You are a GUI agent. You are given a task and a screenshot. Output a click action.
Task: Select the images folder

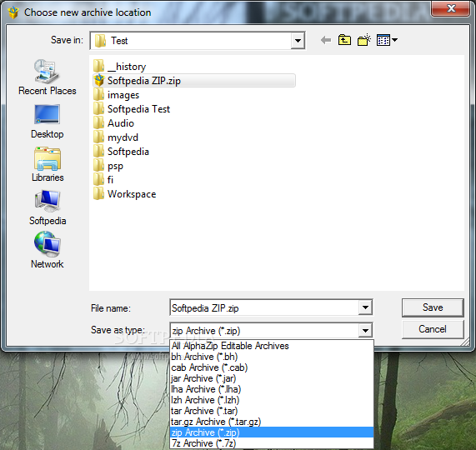pyautogui.click(x=116, y=95)
